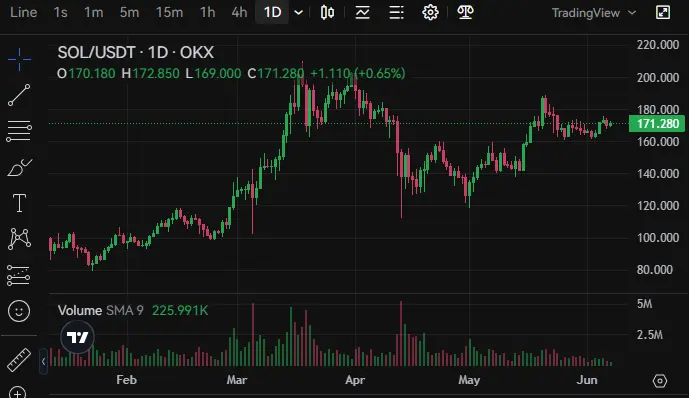This screenshot has height=398, width=689.
Task: Click the balance scale compare icon
Action: (x=465, y=12)
